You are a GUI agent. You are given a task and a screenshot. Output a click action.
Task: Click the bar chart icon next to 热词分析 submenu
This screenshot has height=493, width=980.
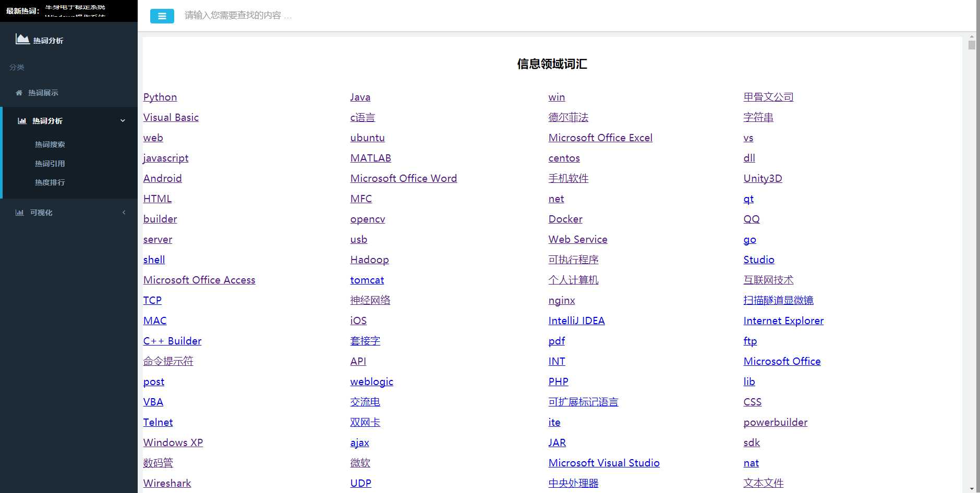point(22,121)
